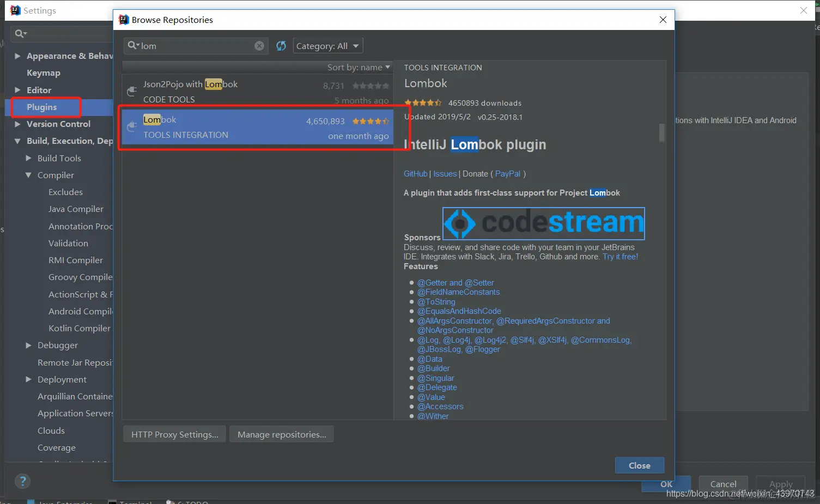
Task: Click the Lombok plugin list icon
Action: point(131,127)
